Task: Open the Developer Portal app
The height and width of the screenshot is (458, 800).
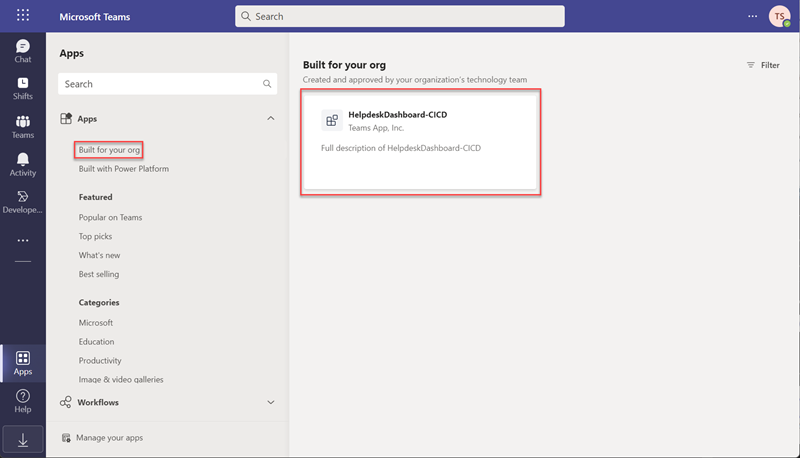Action: [23, 202]
